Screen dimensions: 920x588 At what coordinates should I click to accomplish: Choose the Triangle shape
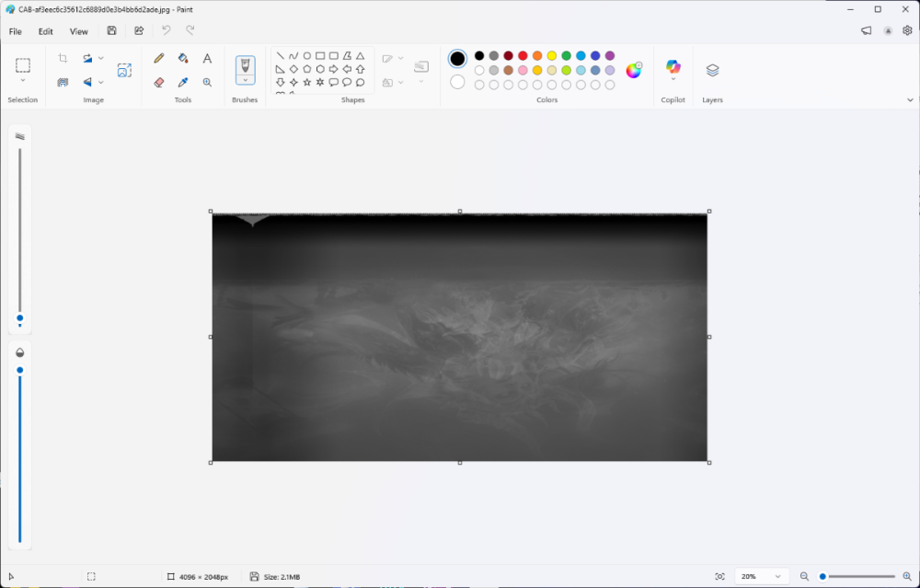[361, 56]
